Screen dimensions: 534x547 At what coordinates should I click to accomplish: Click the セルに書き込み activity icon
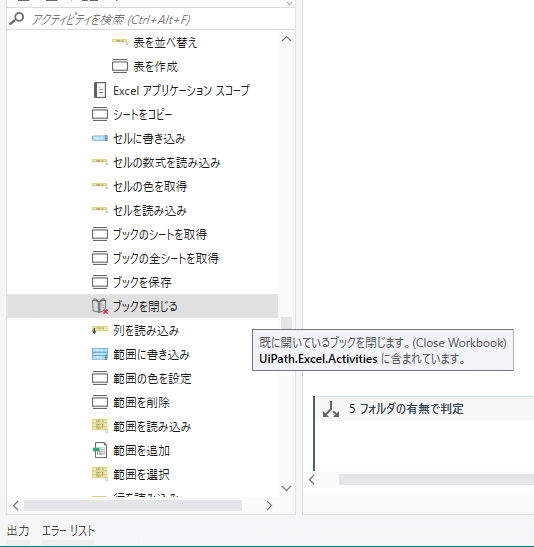point(100,138)
